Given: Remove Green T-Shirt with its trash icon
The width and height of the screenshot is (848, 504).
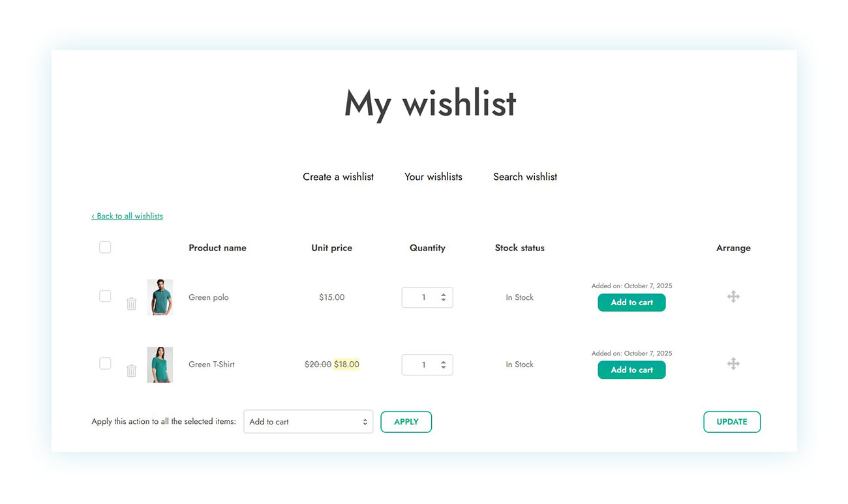Looking at the screenshot, I should tap(131, 370).
